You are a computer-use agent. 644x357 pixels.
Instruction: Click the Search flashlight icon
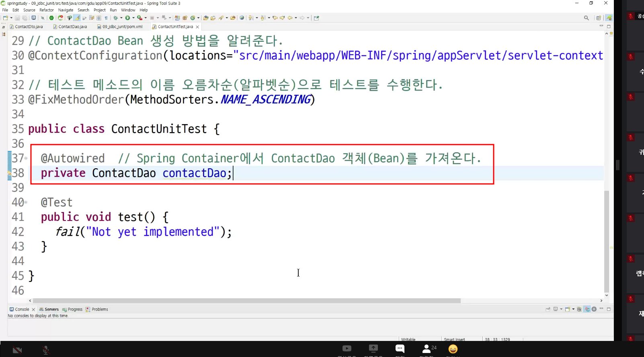coord(221,18)
